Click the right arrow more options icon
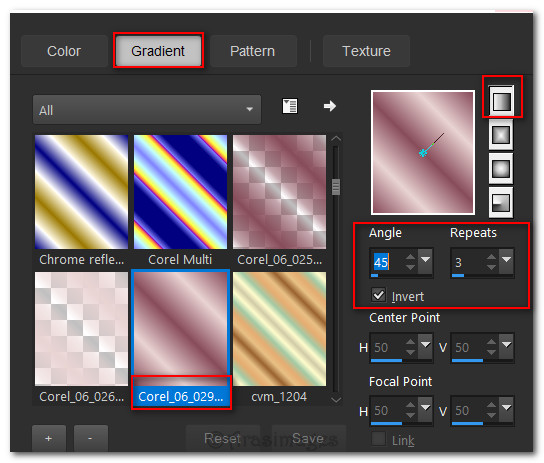This screenshot has width=544, height=463. click(330, 106)
